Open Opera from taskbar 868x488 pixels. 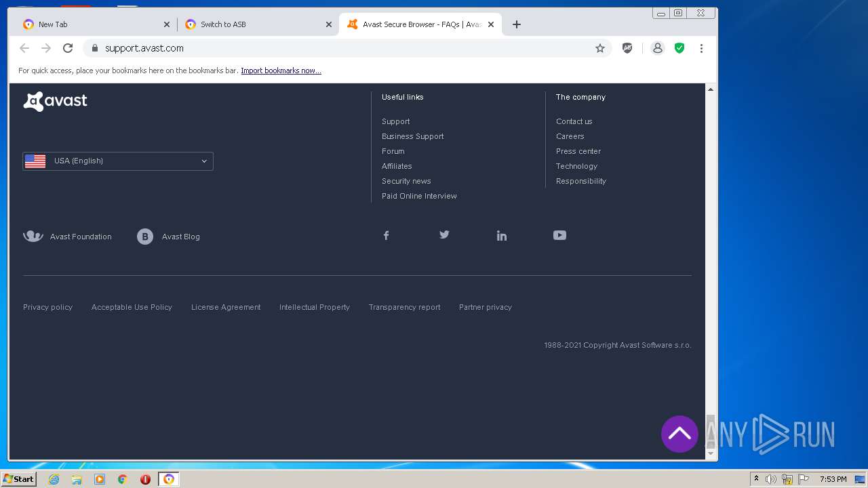[x=145, y=479]
